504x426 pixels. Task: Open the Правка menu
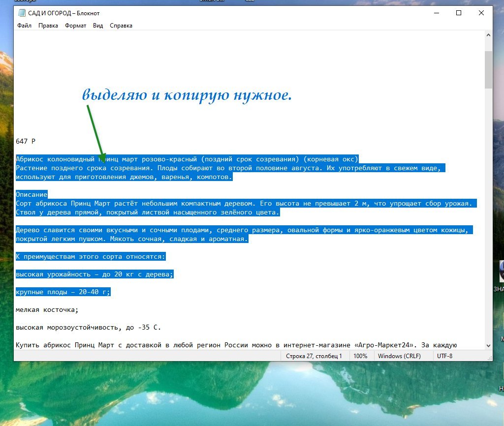48,26
